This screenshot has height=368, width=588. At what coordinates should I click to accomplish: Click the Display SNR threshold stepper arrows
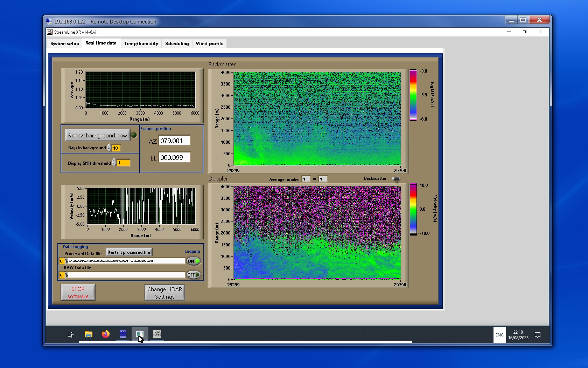point(114,163)
